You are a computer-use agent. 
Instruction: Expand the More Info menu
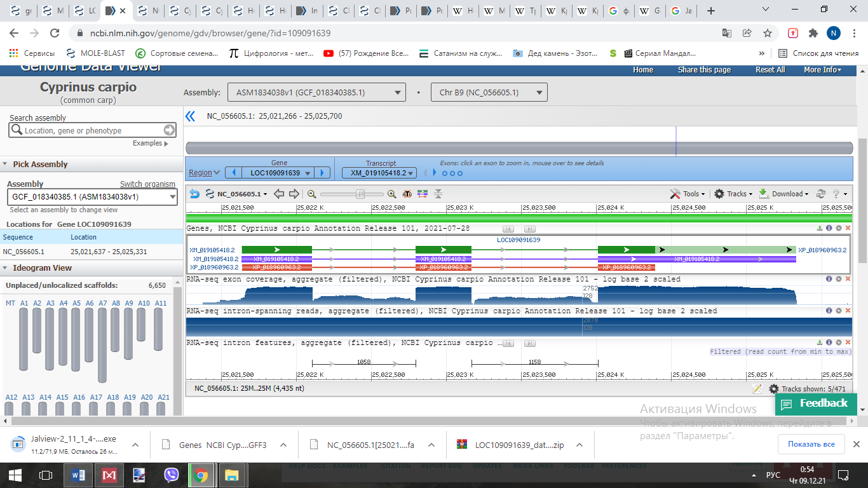(x=822, y=70)
